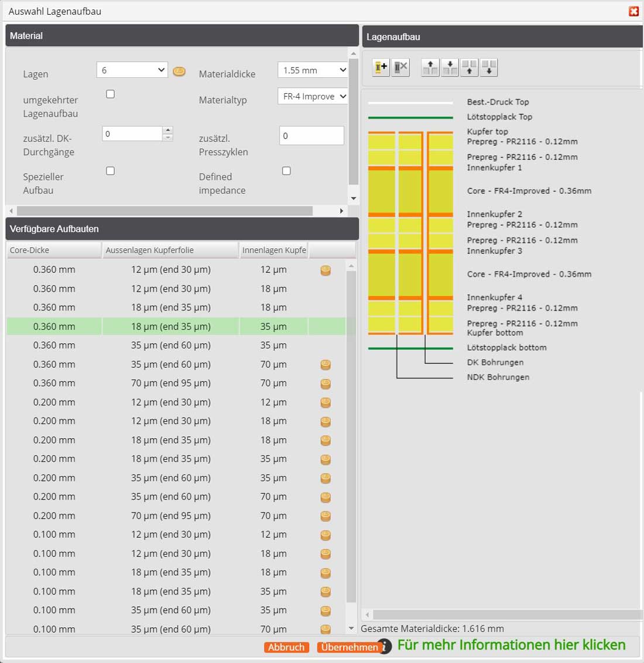Enable Defined impedance
The image size is (644, 663).
tap(286, 170)
